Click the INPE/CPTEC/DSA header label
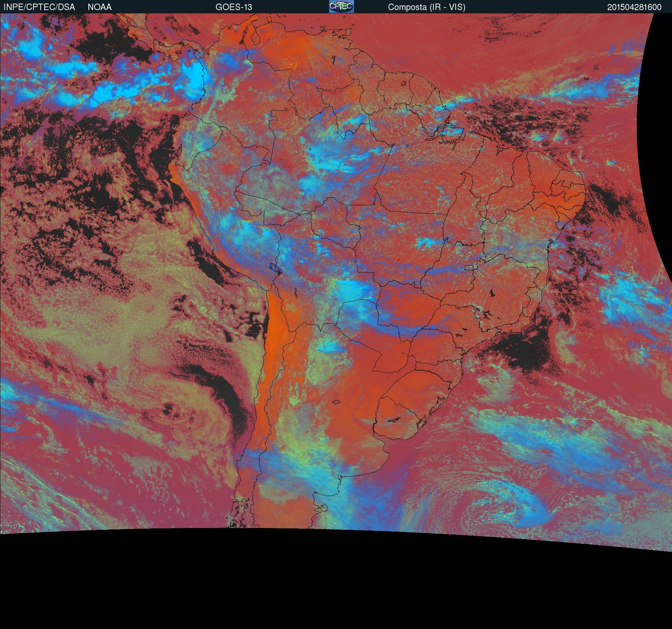 pyautogui.click(x=39, y=7)
